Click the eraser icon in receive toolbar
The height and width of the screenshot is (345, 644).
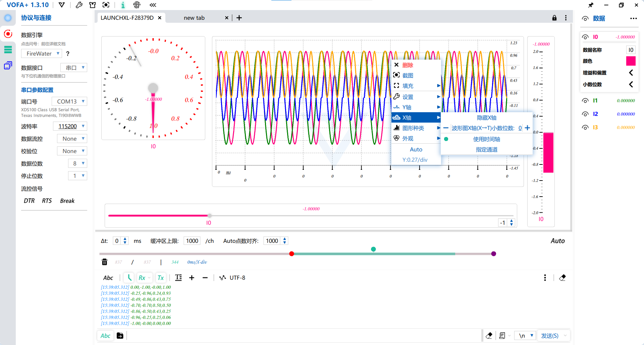(562, 278)
